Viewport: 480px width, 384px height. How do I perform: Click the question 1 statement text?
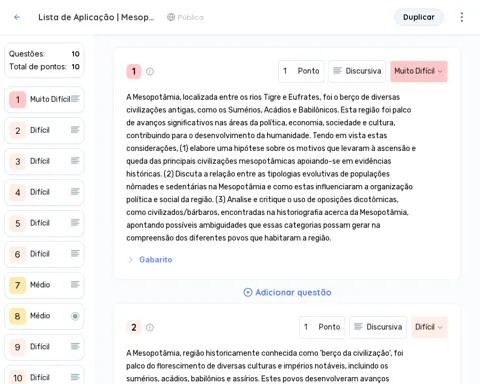pos(271,167)
